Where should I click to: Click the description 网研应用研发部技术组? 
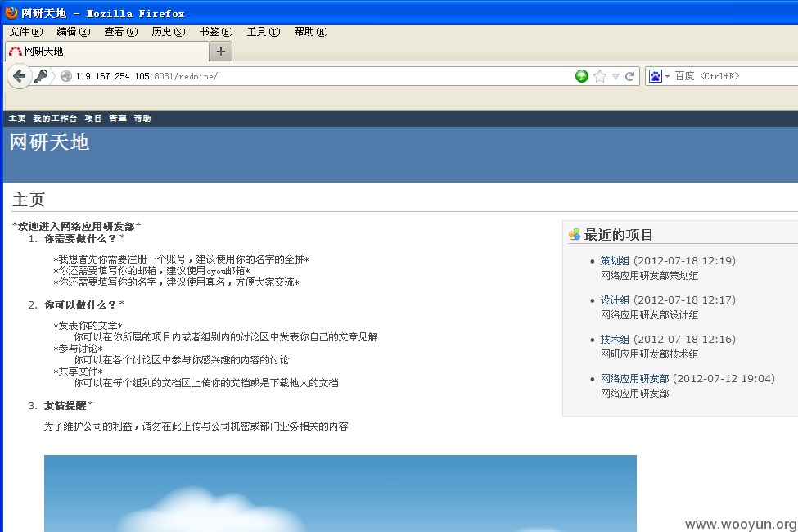[x=649, y=354]
